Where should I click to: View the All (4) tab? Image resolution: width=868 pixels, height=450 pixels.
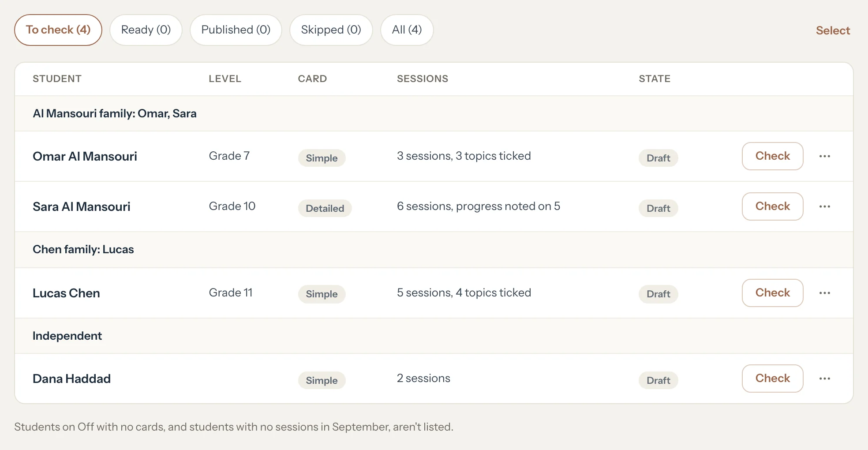pyautogui.click(x=407, y=30)
